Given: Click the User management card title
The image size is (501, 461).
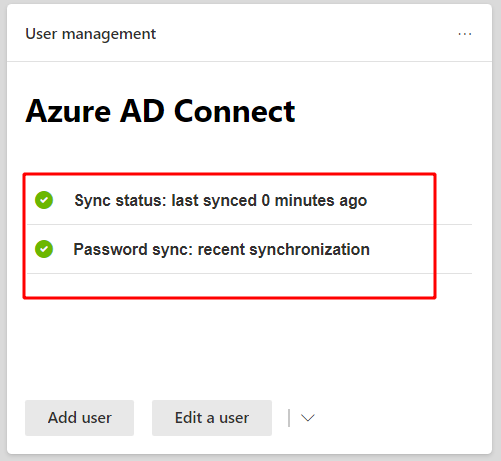Looking at the screenshot, I should coord(91,34).
